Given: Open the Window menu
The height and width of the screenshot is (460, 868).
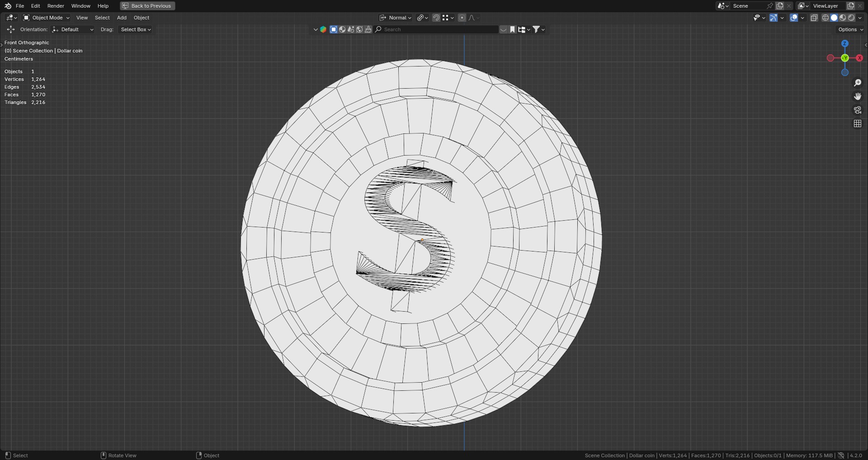Looking at the screenshot, I should pyautogui.click(x=81, y=6).
